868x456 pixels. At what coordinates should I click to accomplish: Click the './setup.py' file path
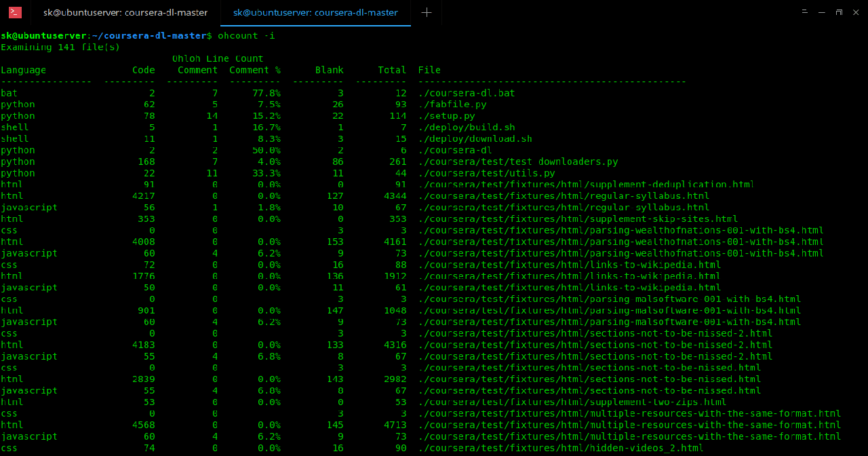[447, 116]
